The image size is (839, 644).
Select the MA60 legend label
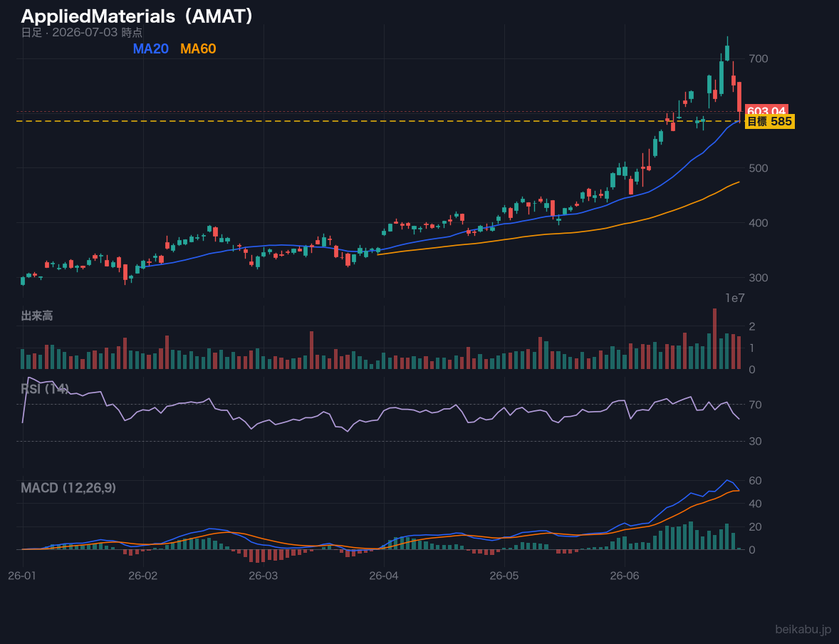[x=198, y=48]
